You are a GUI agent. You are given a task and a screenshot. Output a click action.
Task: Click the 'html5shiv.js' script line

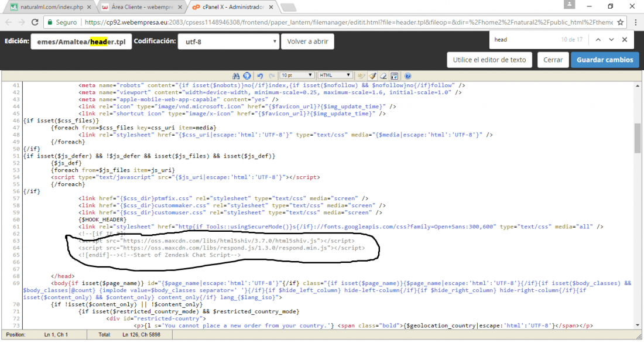click(x=217, y=241)
